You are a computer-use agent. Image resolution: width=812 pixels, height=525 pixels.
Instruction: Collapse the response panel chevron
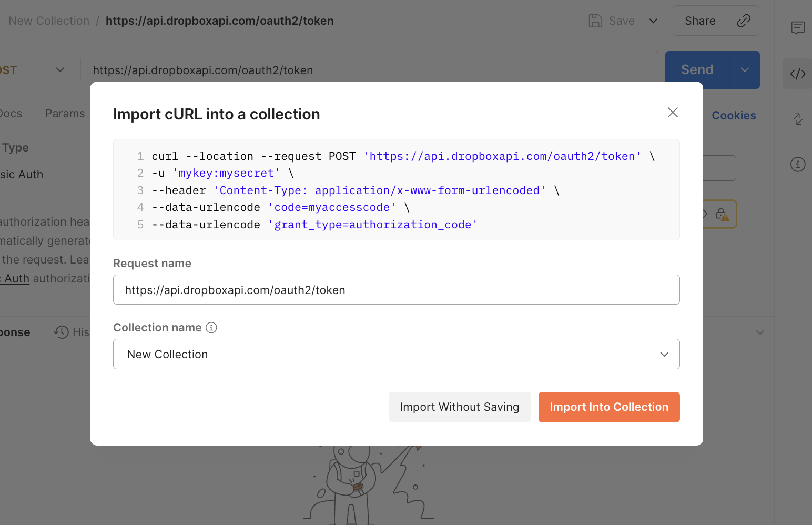tap(759, 332)
